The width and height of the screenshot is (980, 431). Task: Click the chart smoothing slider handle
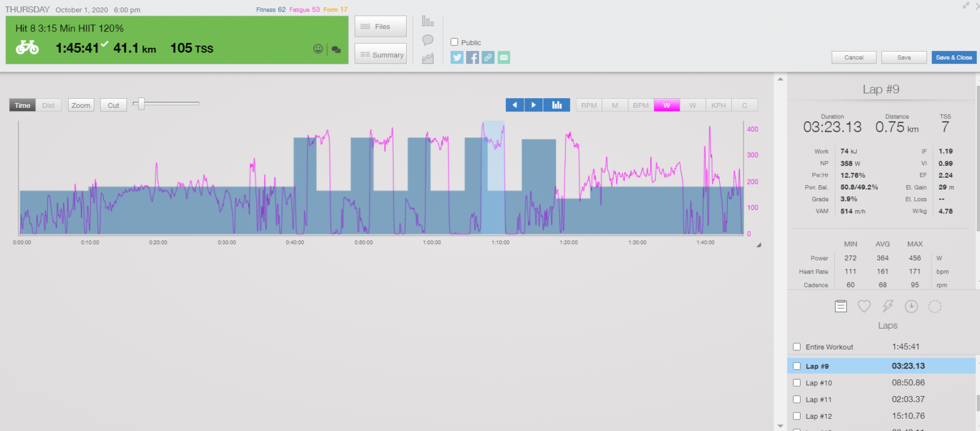[x=141, y=104]
